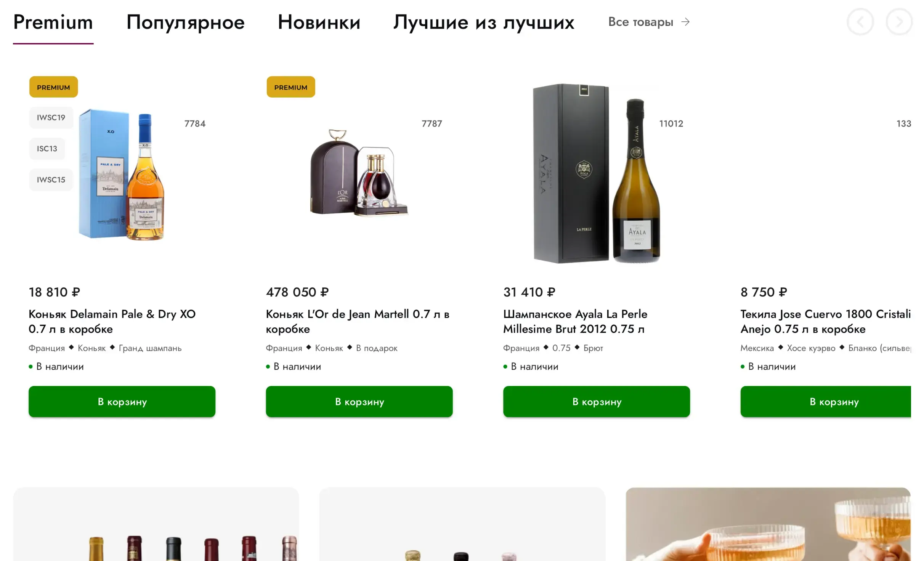The image size is (924, 561).
Task: Select the IWSC19 award badge
Action: [51, 117]
